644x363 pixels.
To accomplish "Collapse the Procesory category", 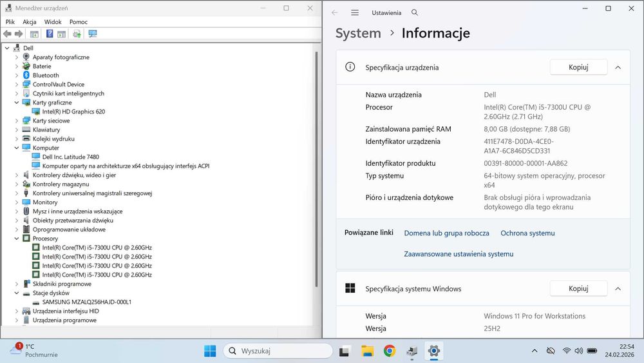I will [17, 239].
